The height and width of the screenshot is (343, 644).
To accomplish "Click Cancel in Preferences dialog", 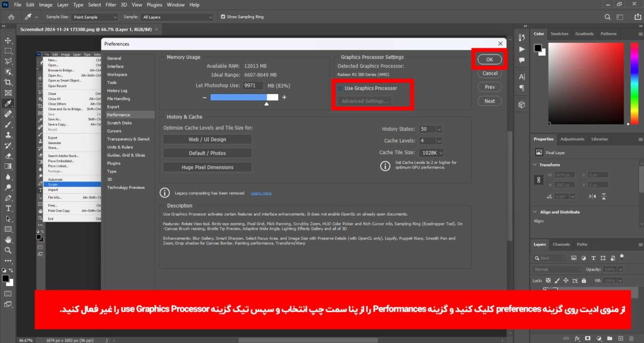I will click(490, 73).
